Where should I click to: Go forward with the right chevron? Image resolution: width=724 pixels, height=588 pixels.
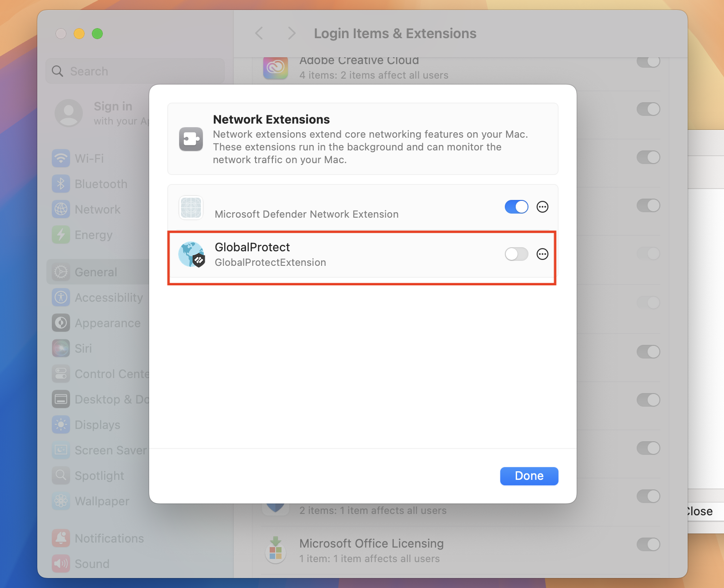pyautogui.click(x=292, y=33)
